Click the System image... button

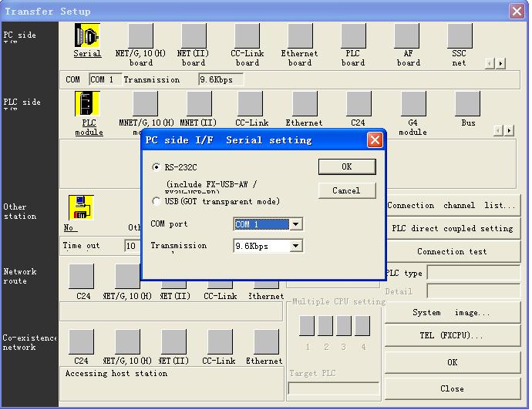point(452,313)
